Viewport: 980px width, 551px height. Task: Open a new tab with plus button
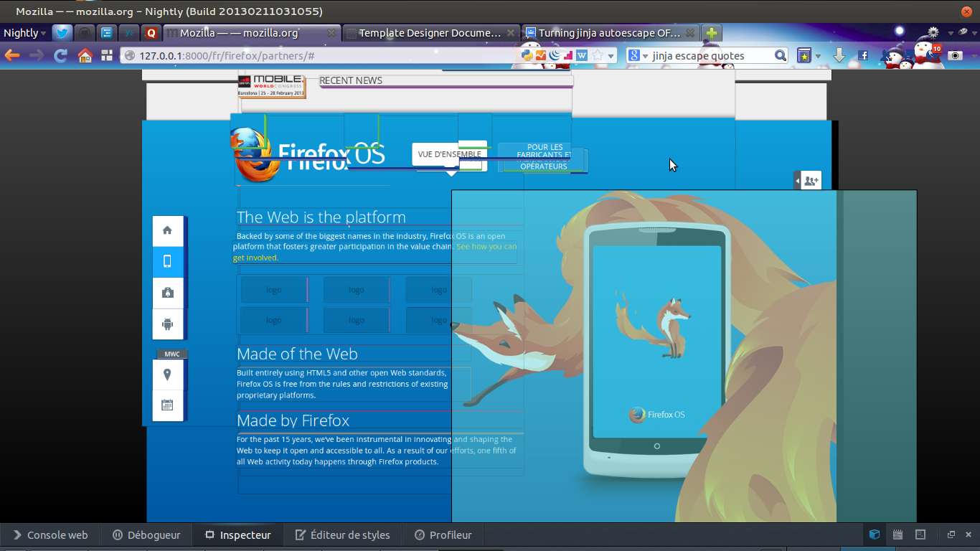click(x=711, y=33)
